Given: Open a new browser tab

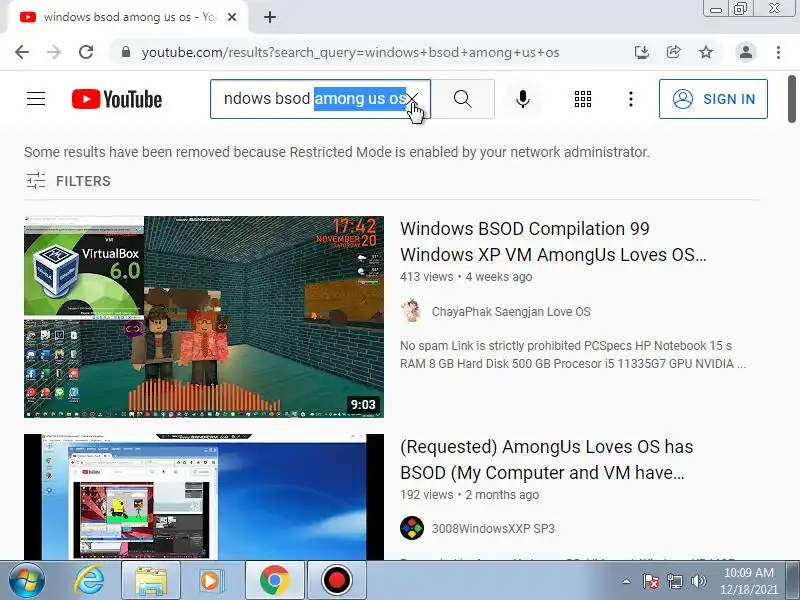Looking at the screenshot, I should (x=270, y=17).
